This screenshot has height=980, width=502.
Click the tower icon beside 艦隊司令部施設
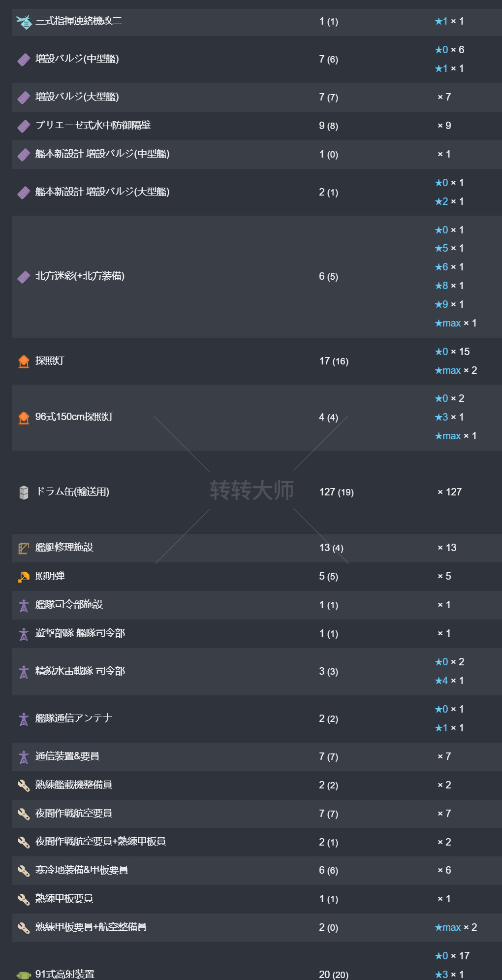coord(24,605)
